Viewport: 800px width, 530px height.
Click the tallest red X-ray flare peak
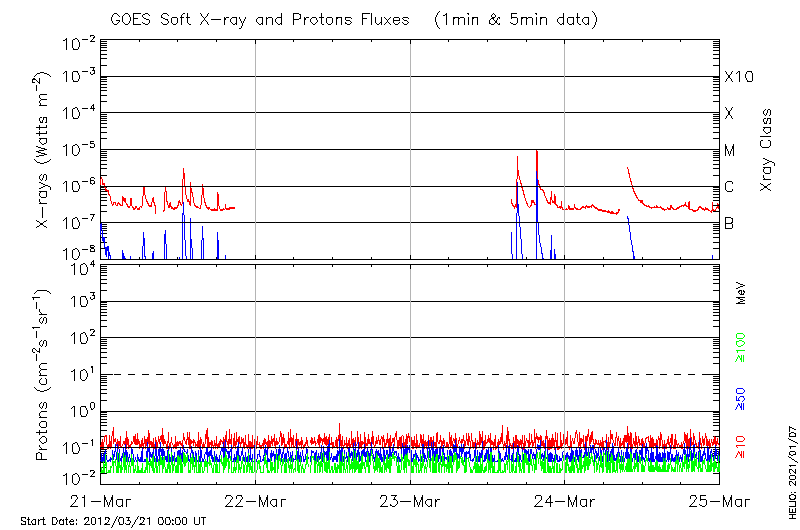[537, 152]
